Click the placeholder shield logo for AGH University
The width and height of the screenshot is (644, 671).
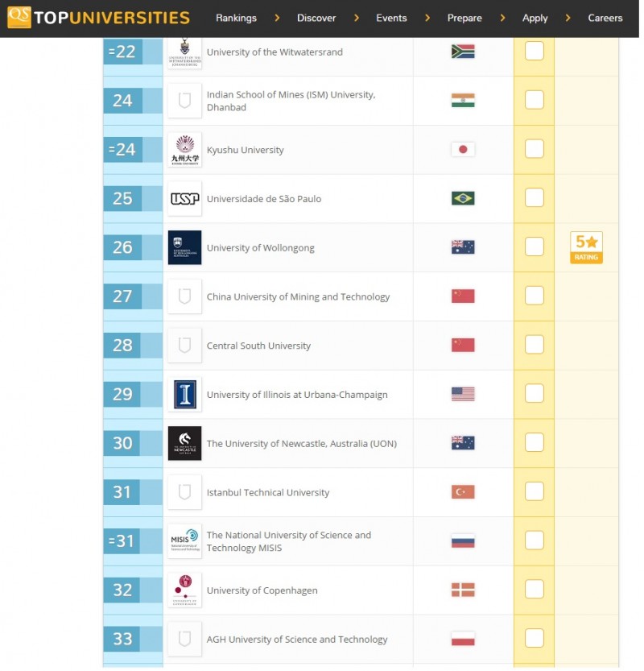[184, 640]
